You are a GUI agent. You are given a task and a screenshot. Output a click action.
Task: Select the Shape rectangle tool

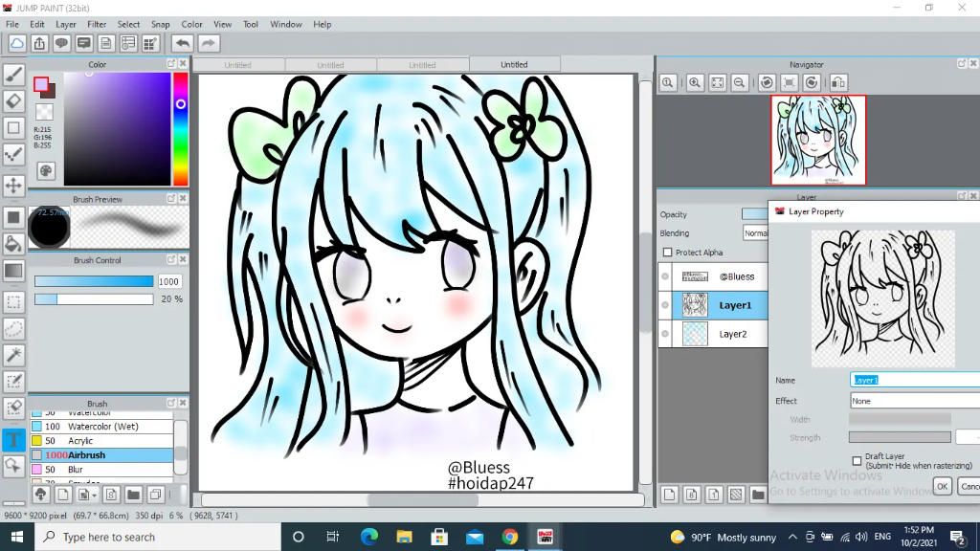tap(13, 128)
